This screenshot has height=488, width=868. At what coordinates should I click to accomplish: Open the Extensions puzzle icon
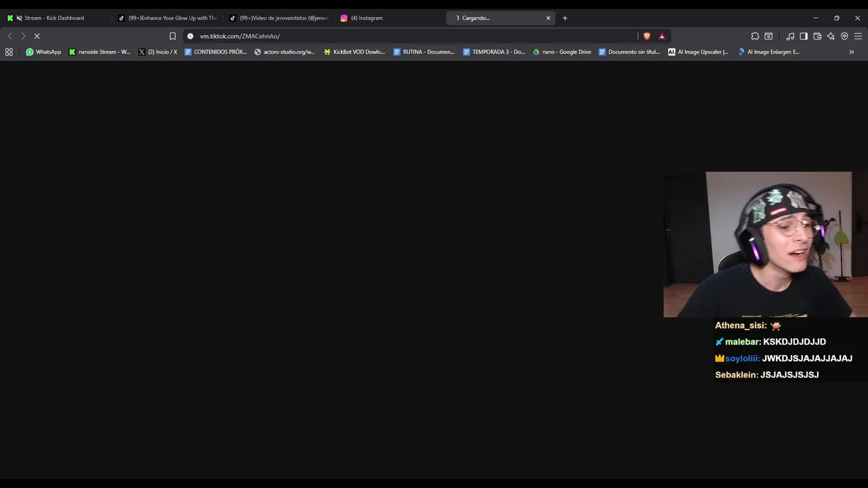point(755,36)
